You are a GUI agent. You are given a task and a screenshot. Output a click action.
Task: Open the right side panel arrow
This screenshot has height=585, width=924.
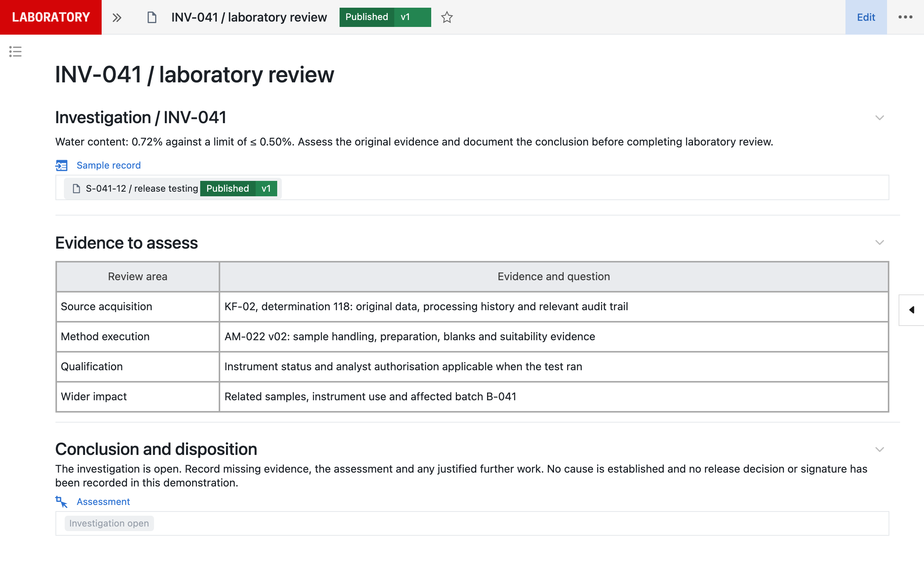tap(912, 310)
